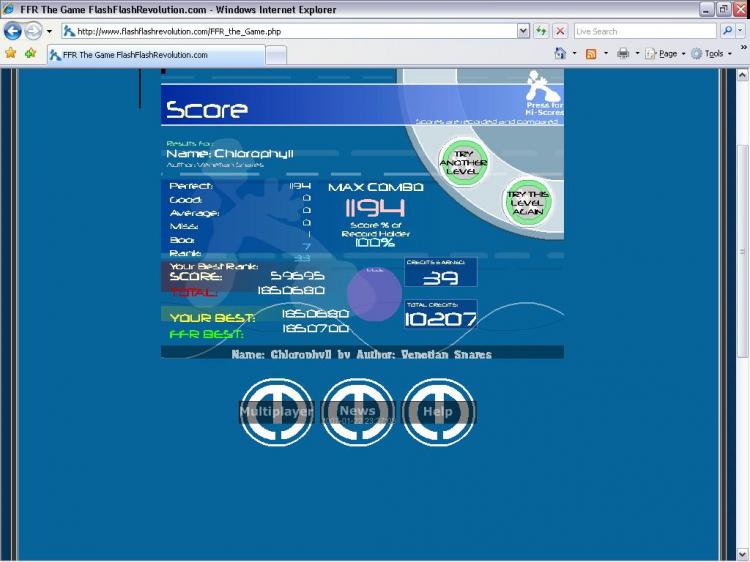The height and width of the screenshot is (562, 750).
Task: Click the Add to Favorites icon
Action: pos(30,54)
